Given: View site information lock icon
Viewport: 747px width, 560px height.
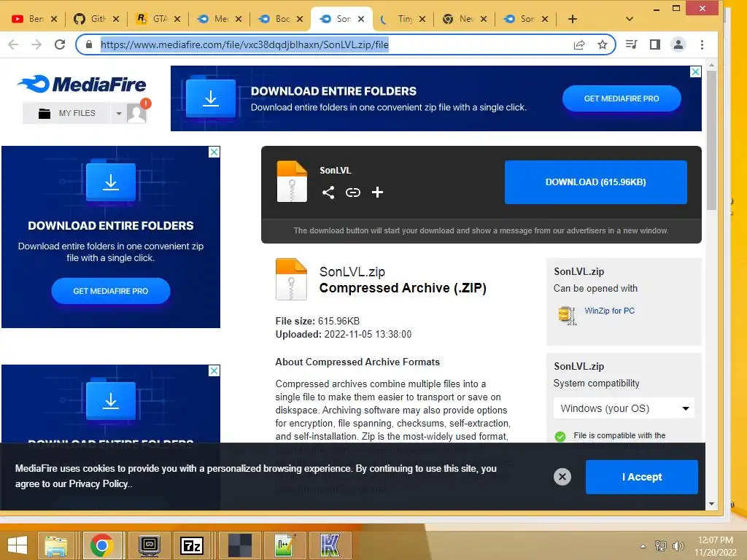Looking at the screenshot, I should pyautogui.click(x=88, y=44).
